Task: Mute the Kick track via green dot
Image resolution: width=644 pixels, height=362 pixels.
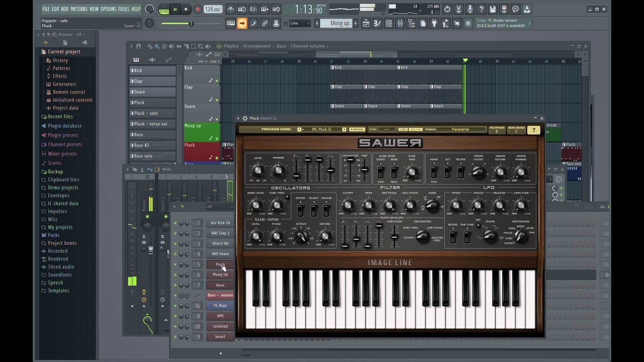Action: coord(217,80)
